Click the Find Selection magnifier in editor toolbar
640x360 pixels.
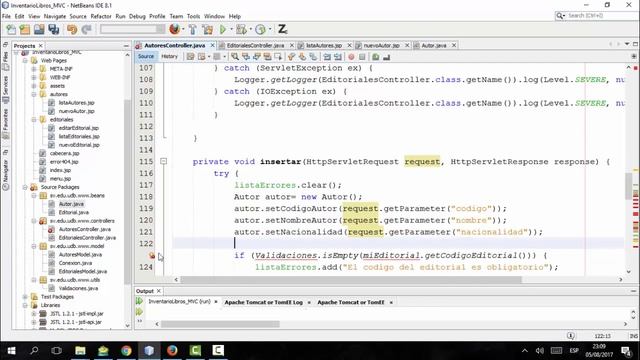pos(235,57)
